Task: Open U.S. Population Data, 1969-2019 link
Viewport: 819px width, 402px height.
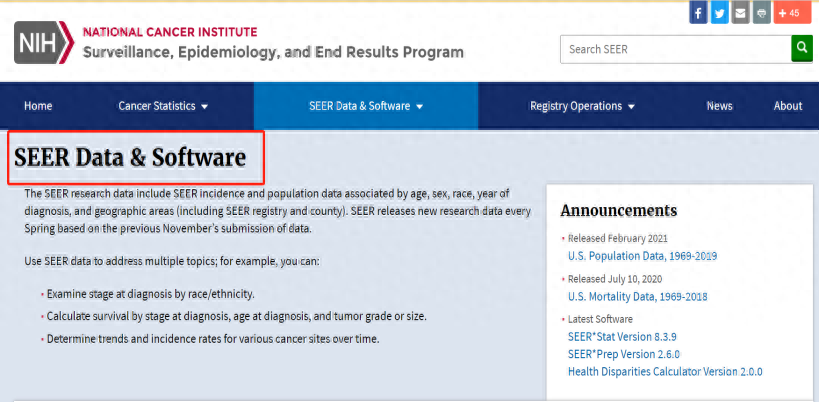Action: pos(642,256)
